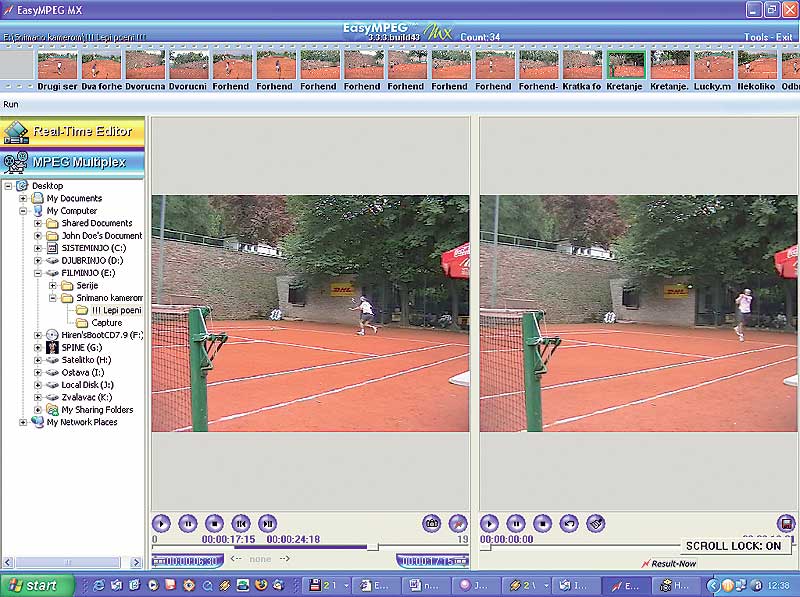Collapse the Snimano kamerom folder node

[x=53, y=298]
